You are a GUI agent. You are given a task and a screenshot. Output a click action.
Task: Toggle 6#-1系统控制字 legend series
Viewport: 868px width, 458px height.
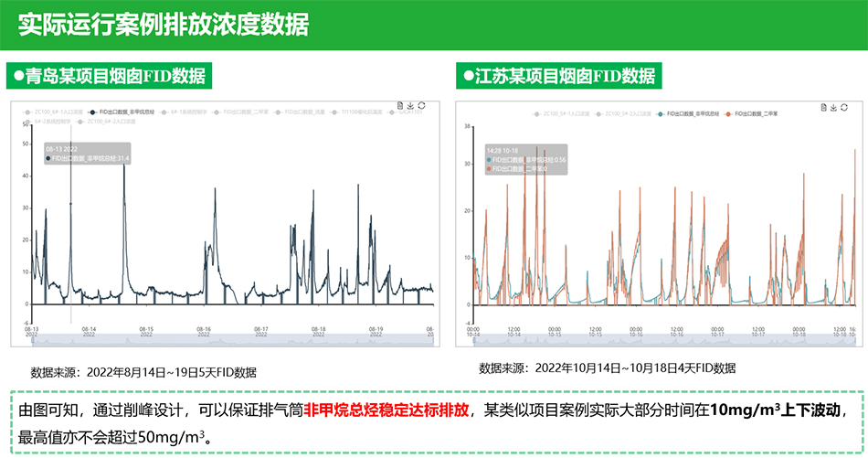pos(184,112)
